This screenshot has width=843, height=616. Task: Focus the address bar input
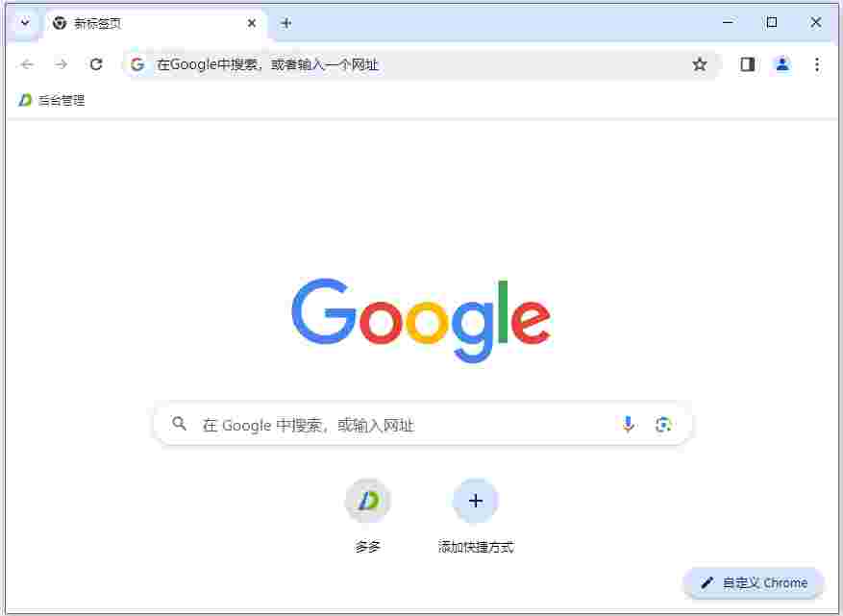pyautogui.click(x=419, y=64)
